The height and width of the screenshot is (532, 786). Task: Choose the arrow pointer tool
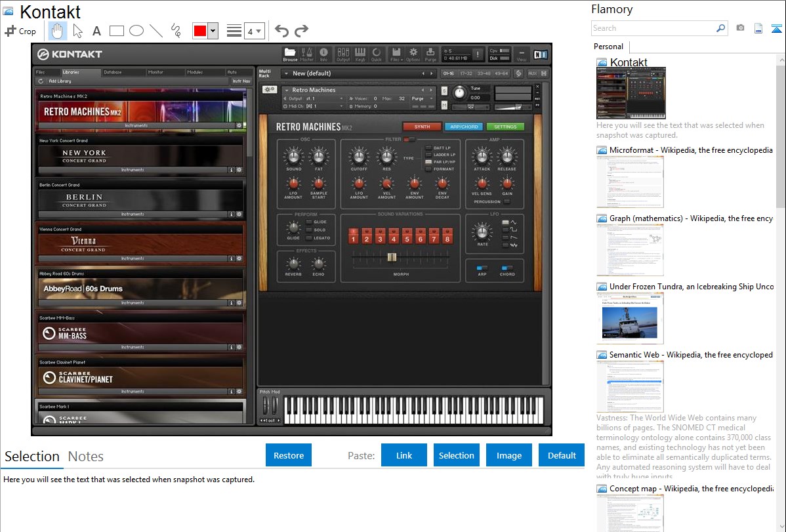coord(77,31)
